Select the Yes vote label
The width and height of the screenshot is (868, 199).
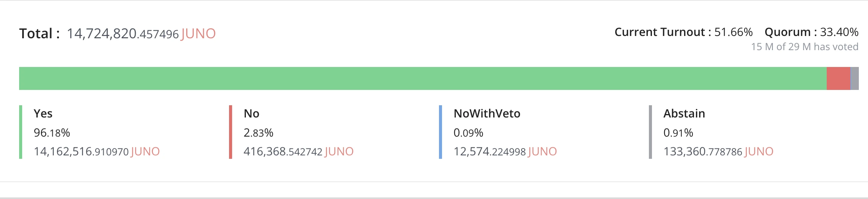coord(43,113)
